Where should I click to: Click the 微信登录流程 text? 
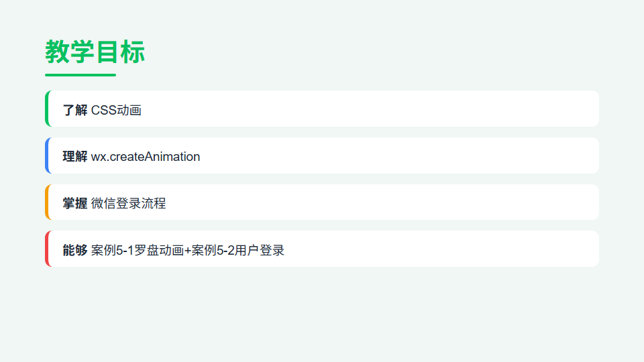point(129,203)
